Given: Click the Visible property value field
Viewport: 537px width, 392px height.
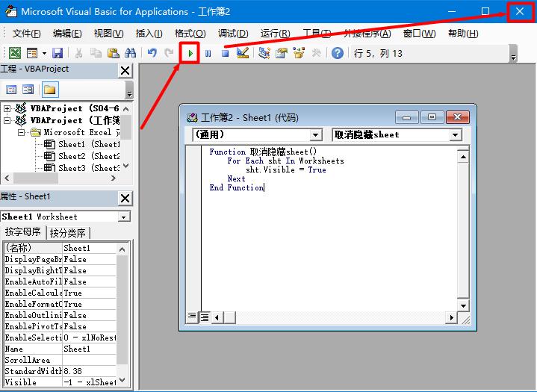Looking at the screenshot, I should tap(90, 382).
